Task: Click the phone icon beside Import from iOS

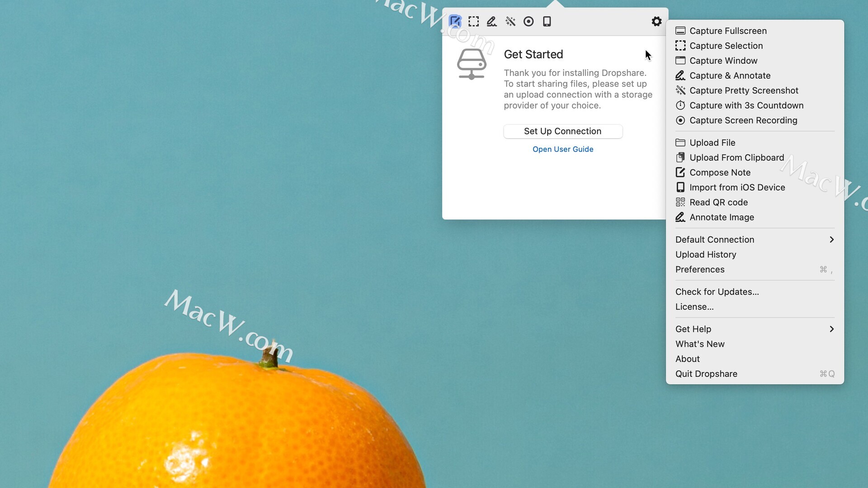Action: 680,187
